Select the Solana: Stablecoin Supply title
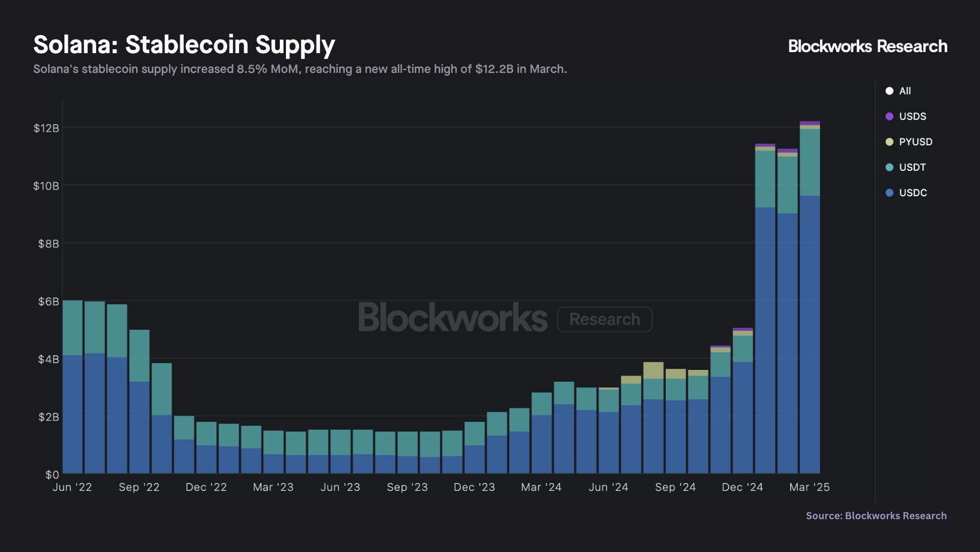Image resolution: width=980 pixels, height=552 pixels. point(184,45)
